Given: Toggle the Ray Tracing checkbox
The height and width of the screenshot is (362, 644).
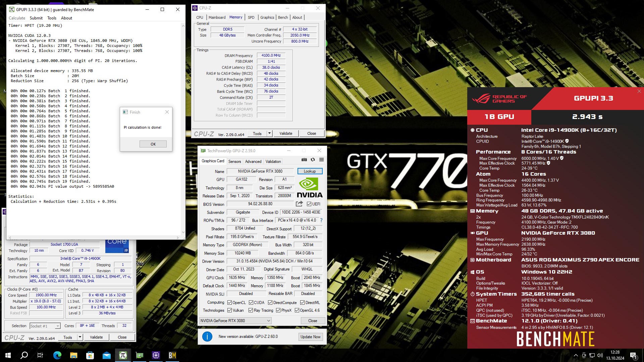Looking at the screenshot, I should click(x=251, y=310).
